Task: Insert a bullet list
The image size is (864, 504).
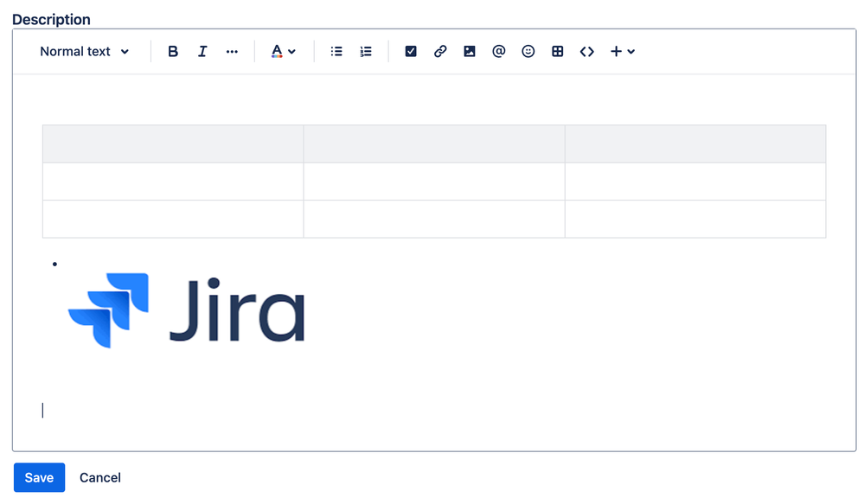Action: 336,51
